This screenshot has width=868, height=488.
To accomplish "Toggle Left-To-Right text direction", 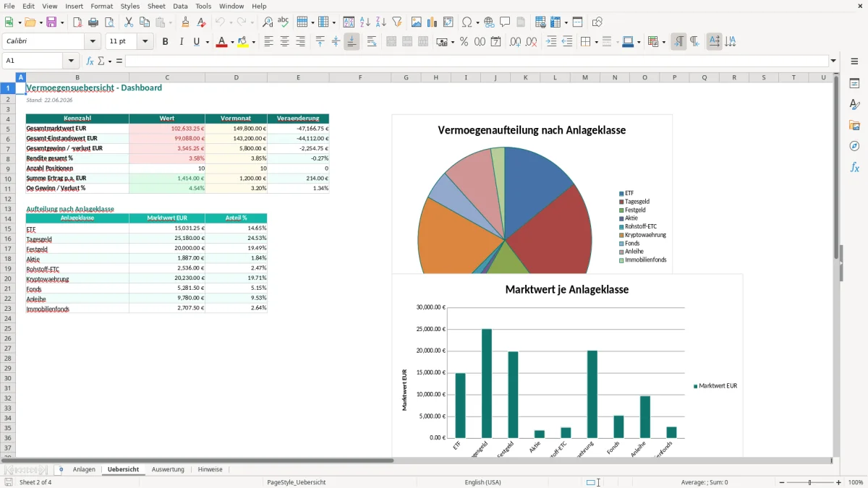I will [x=678, y=42].
